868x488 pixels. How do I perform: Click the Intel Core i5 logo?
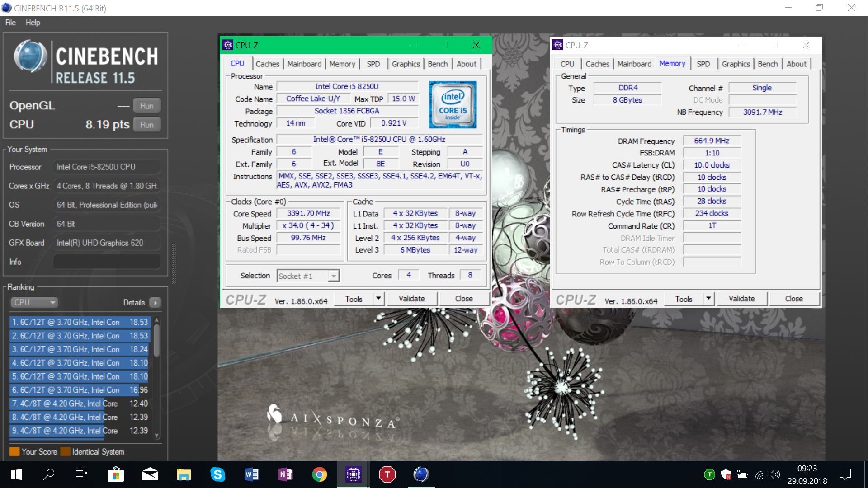pyautogui.click(x=453, y=104)
